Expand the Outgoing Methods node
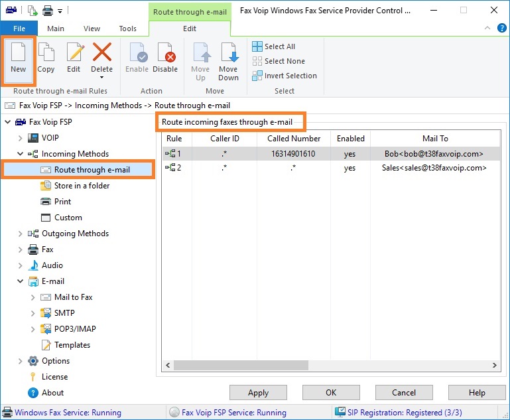This screenshot has width=510, height=420. 20,234
